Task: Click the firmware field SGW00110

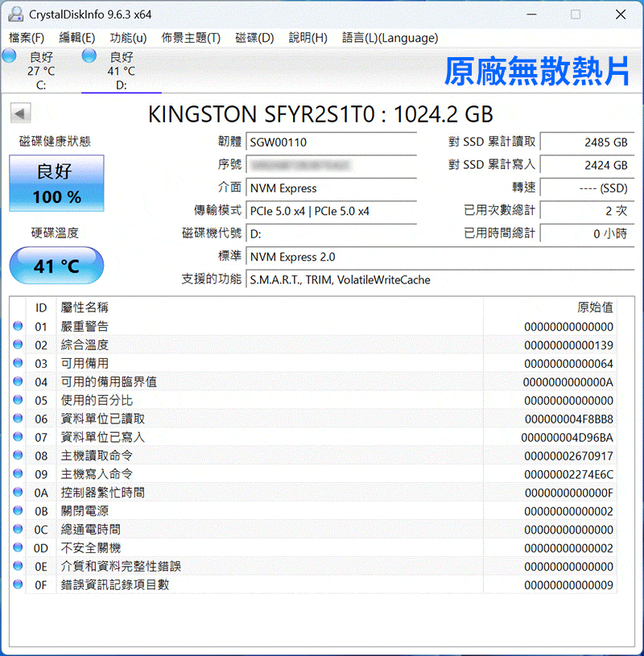Action: pyautogui.click(x=331, y=142)
